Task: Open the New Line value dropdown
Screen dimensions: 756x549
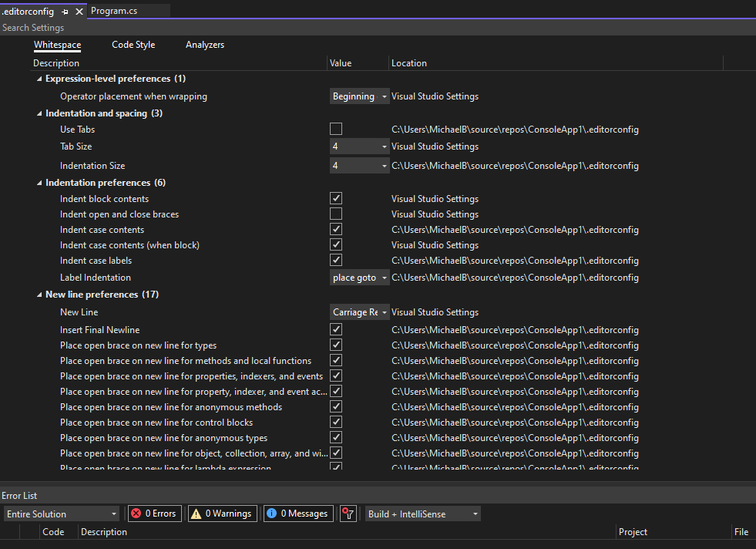Action: point(359,312)
